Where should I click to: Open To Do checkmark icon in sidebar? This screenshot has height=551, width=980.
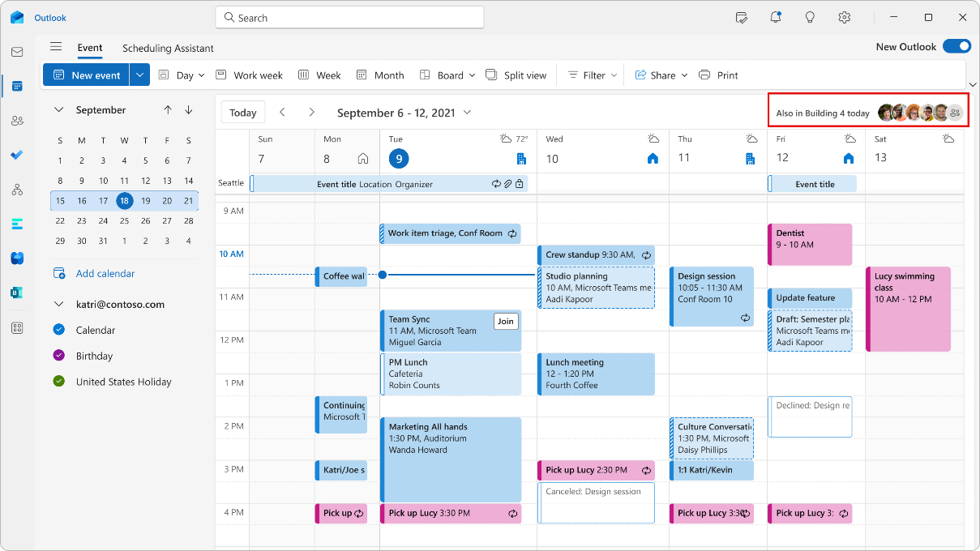click(17, 155)
